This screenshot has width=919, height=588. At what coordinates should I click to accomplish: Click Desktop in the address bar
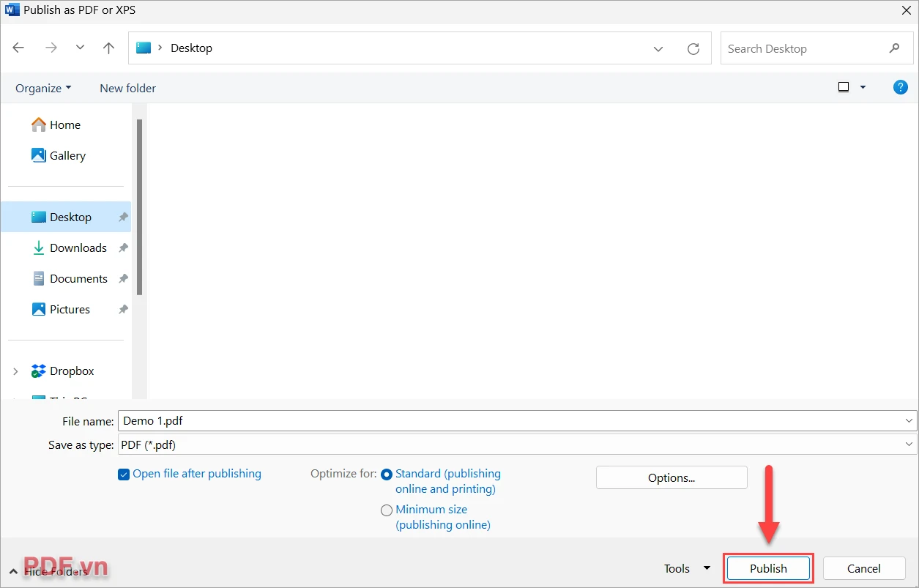click(x=191, y=48)
